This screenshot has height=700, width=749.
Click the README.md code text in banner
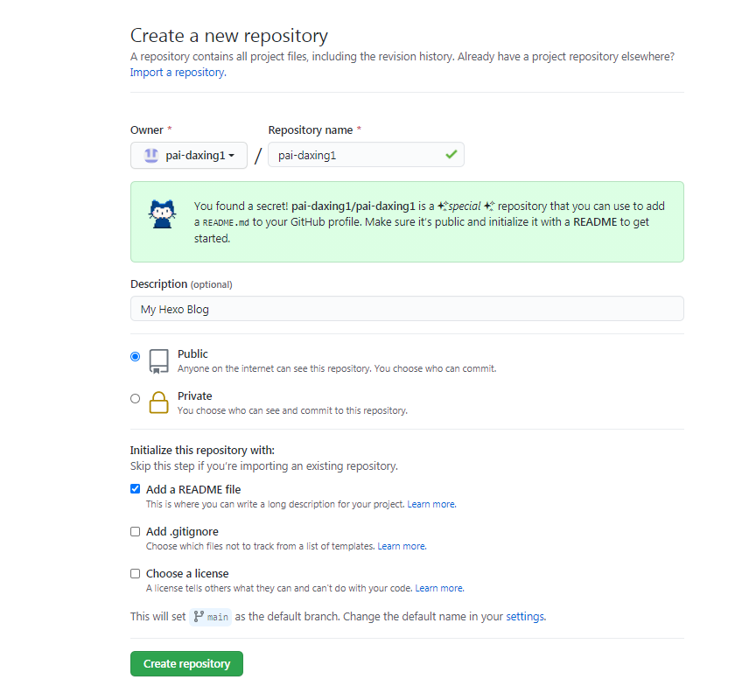226,222
